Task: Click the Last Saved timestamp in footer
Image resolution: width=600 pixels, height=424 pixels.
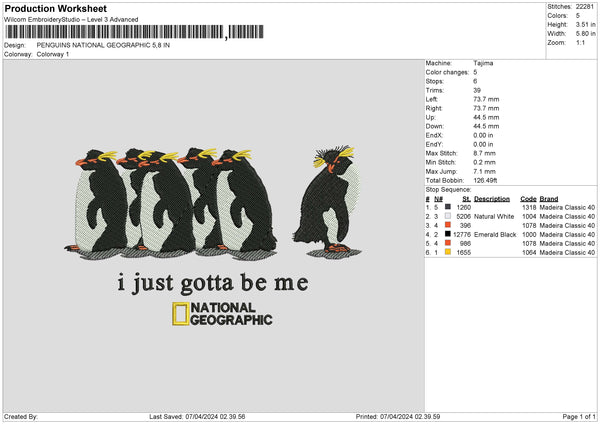Action: click(x=197, y=417)
